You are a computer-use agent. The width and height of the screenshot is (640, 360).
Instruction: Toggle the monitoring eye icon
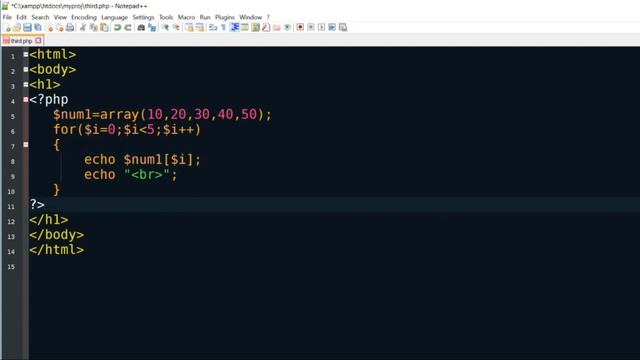[x=287, y=27]
